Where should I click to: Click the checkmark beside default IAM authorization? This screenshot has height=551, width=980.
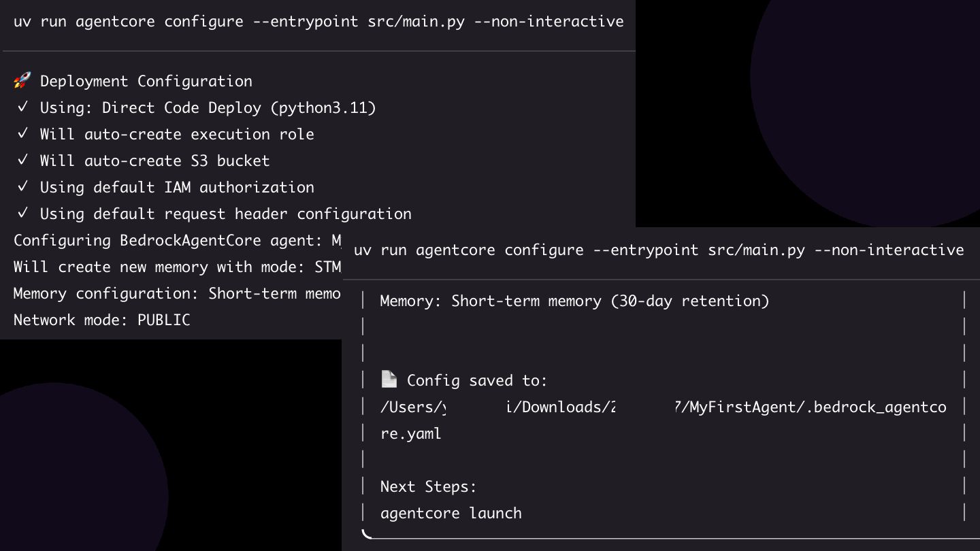[x=22, y=186]
